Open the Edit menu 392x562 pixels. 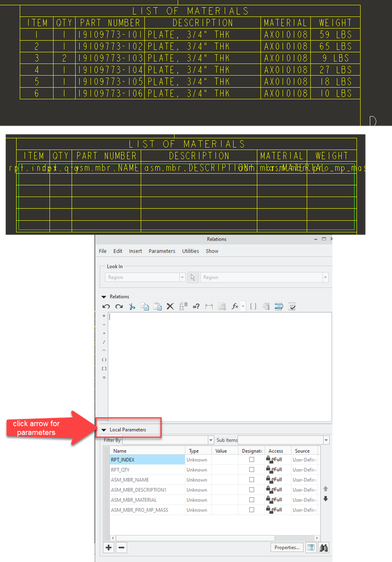(x=118, y=251)
